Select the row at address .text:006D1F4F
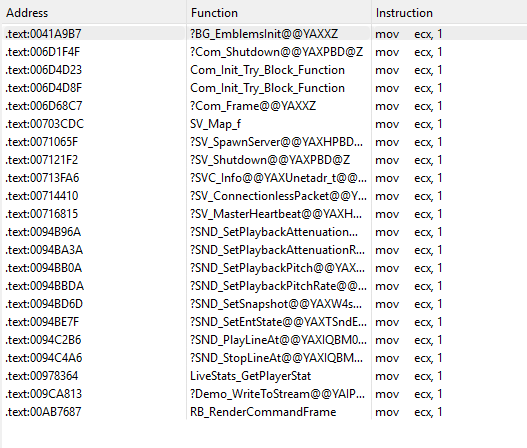 (x=265, y=52)
